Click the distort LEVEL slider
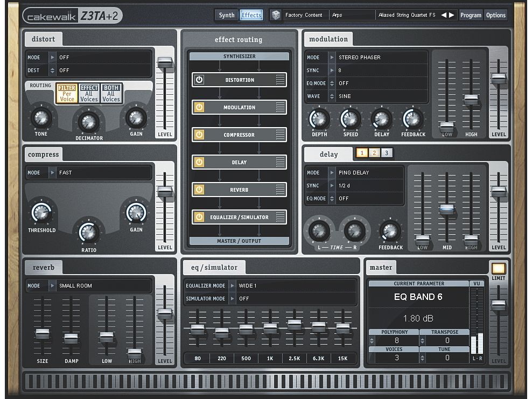532x399 pixels. coord(165,63)
